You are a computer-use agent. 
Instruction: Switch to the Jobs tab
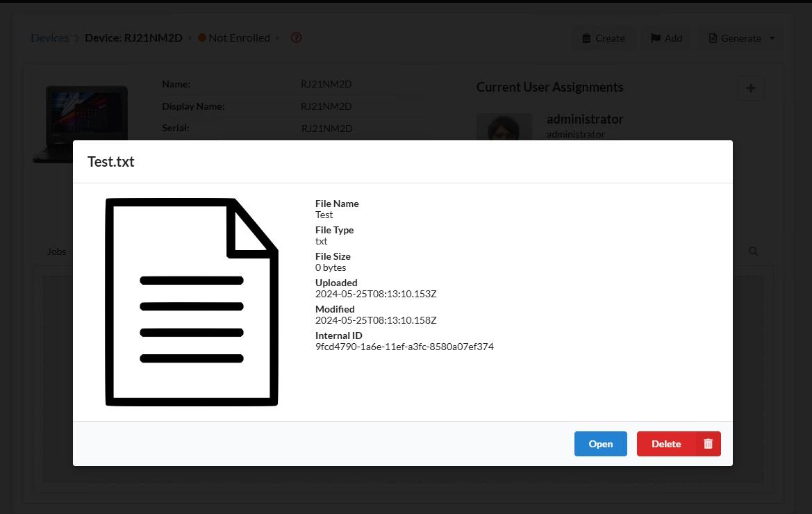pos(56,251)
